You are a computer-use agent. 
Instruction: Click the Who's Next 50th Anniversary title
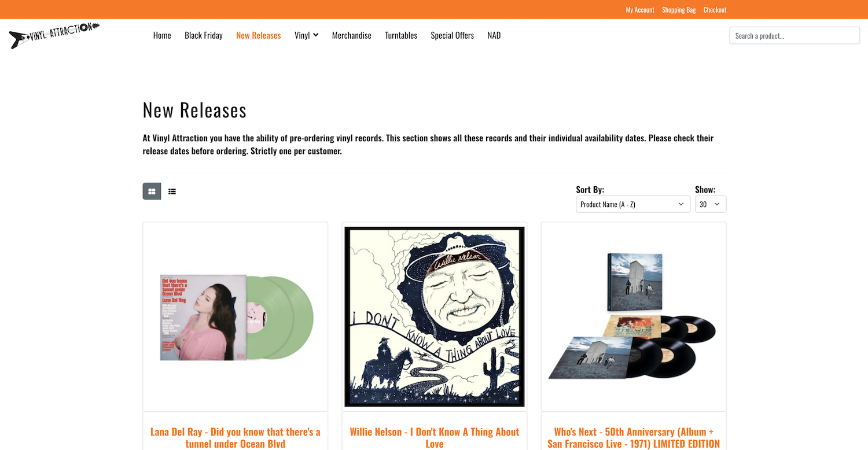click(634, 438)
